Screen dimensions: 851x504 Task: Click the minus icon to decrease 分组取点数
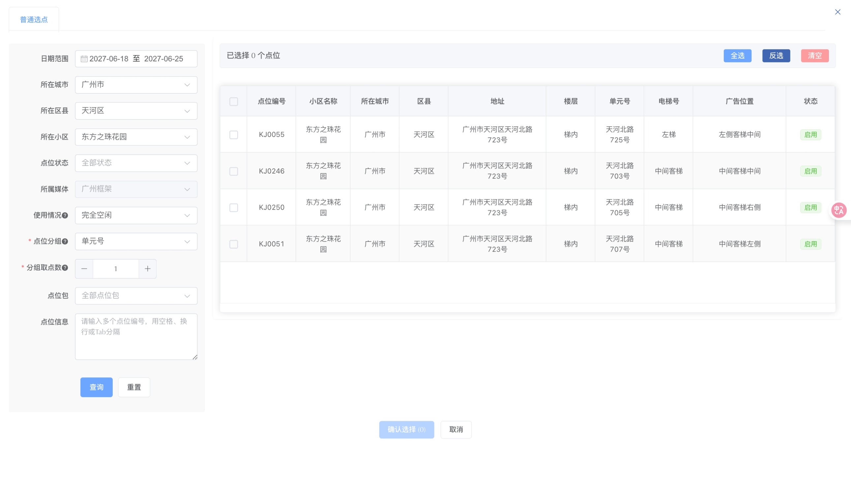(84, 268)
